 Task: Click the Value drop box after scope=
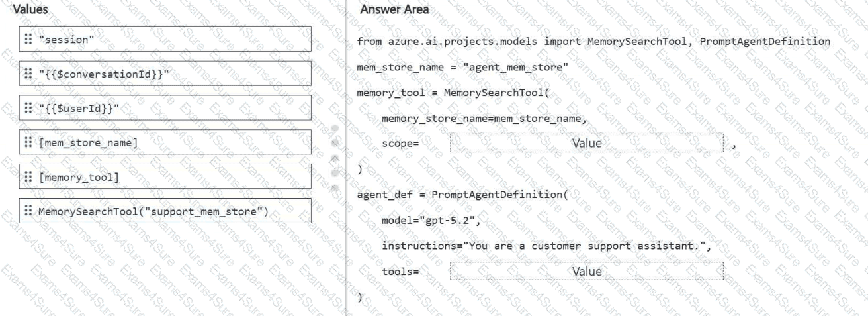pyautogui.click(x=587, y=143)
